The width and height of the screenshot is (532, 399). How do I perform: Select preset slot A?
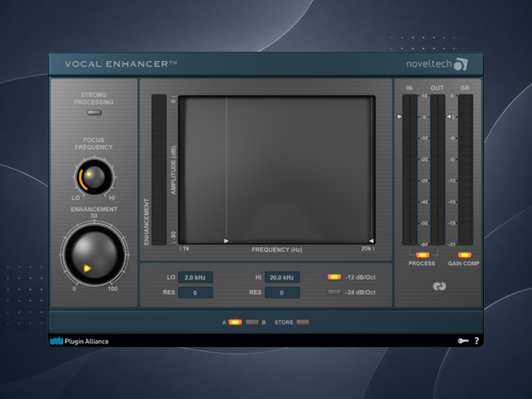tap(235, 323)
